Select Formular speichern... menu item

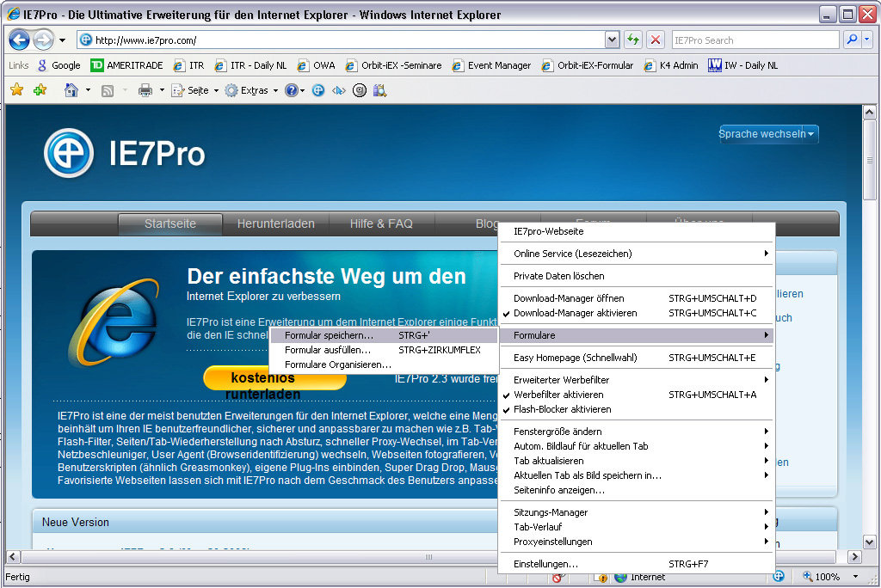[384, 335]
